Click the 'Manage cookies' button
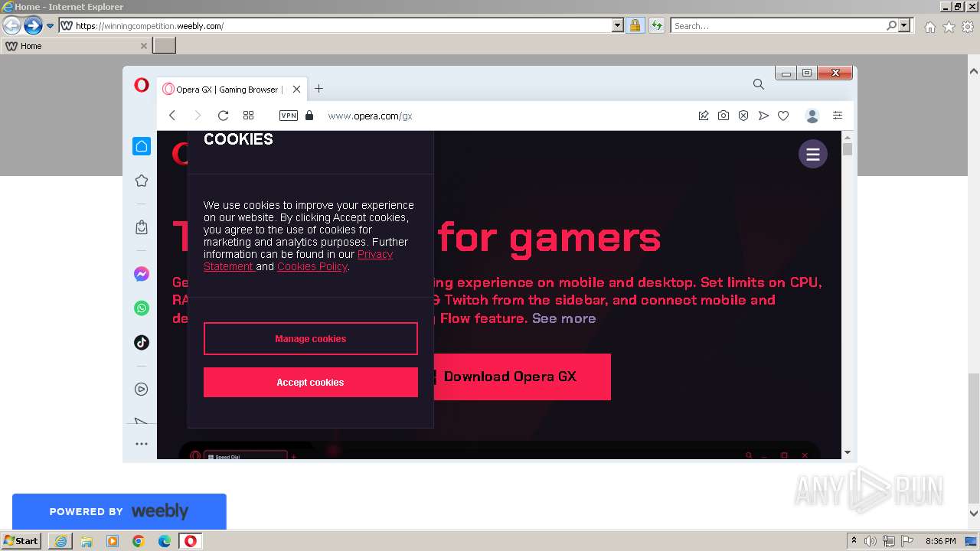Viewport: 980px width, 551px height. pyautogui.click(x=311, y=338)
